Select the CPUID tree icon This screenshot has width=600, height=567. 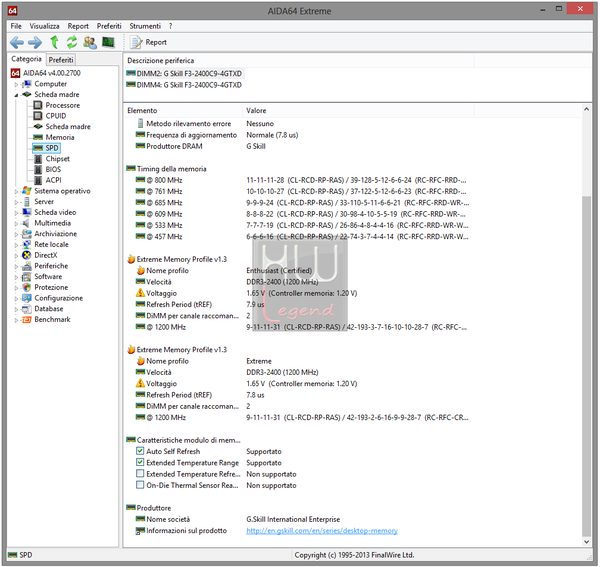[x=38, y=116]
